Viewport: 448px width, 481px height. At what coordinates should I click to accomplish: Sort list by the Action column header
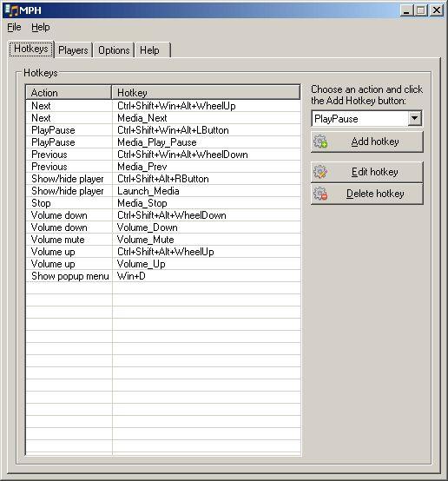[69, 93]
